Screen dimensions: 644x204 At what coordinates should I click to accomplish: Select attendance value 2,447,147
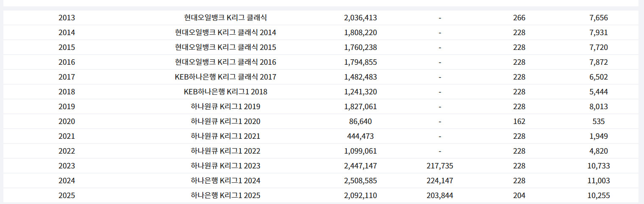360,166
